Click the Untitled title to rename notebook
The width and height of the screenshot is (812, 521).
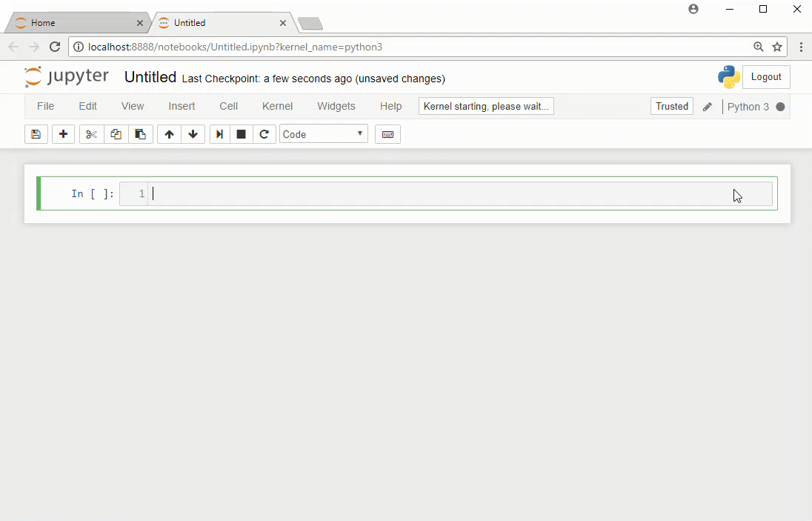[x=150, y=77]
